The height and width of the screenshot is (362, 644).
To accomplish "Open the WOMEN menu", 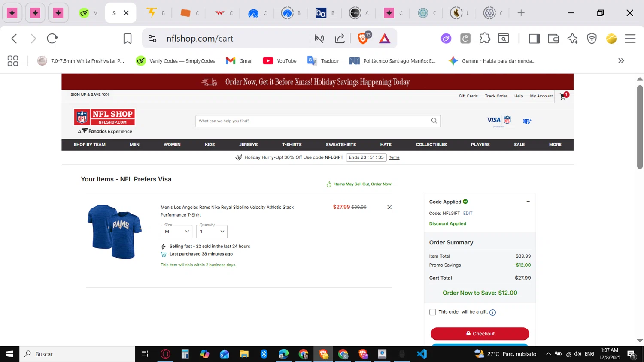I will click(x=172, y=145).
